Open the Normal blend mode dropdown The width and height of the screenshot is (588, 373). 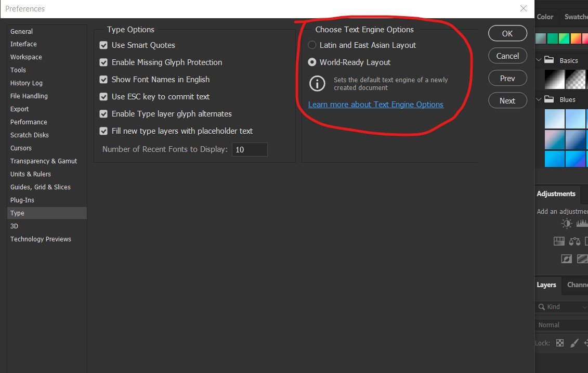[x=561, y=325]
